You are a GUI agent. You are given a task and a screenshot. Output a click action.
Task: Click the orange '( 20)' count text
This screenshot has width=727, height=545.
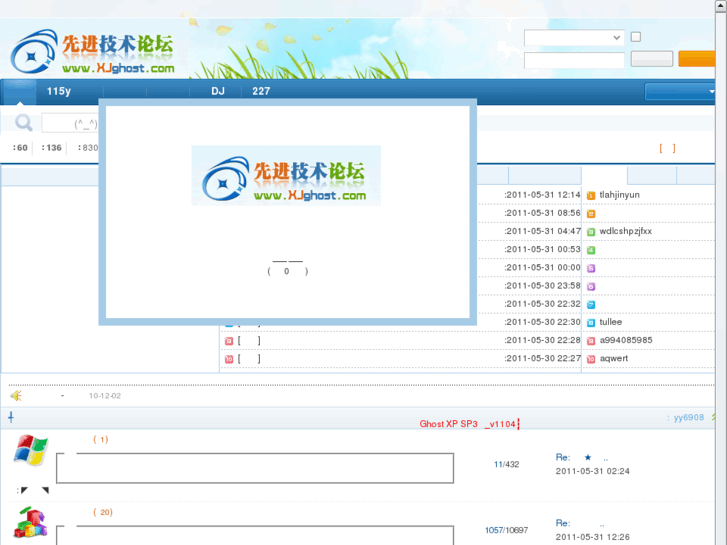(x=103, y=512)
